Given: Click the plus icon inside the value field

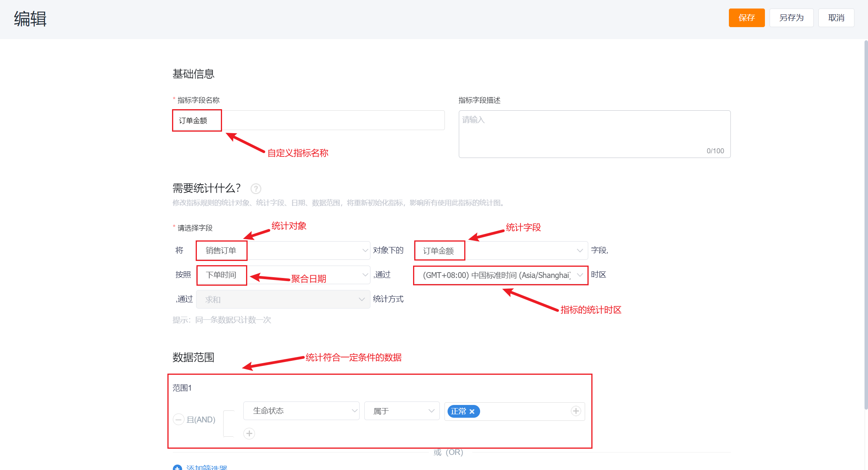Looking at the screenshot, I should pos(576,411).
